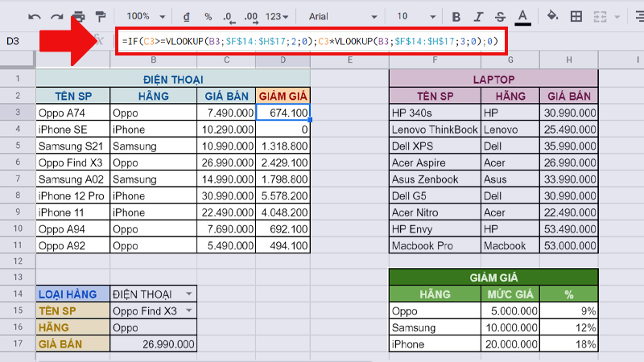Viewport: 644px width, 362px height.
Task: Expand the ĐIỆN THOẠI dropdown in LOẠI HÀNG row
Action: click(x=189, y=294)
